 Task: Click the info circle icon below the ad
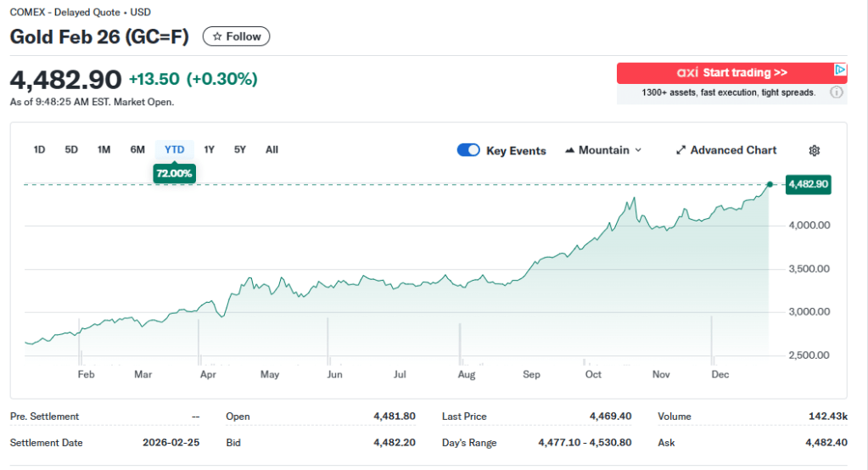(x=837, y=92)
